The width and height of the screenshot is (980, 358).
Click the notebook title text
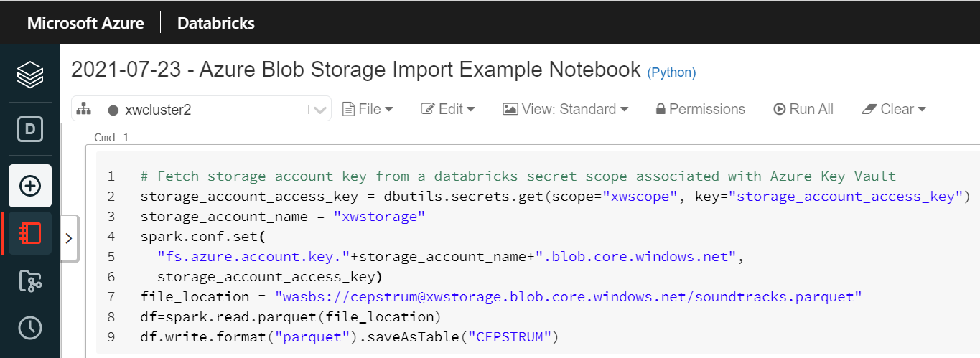[356, 70]
